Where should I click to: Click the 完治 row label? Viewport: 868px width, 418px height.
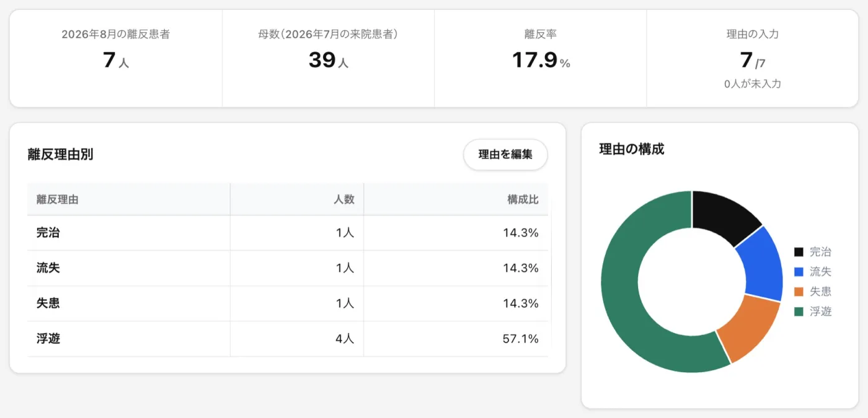48,233
